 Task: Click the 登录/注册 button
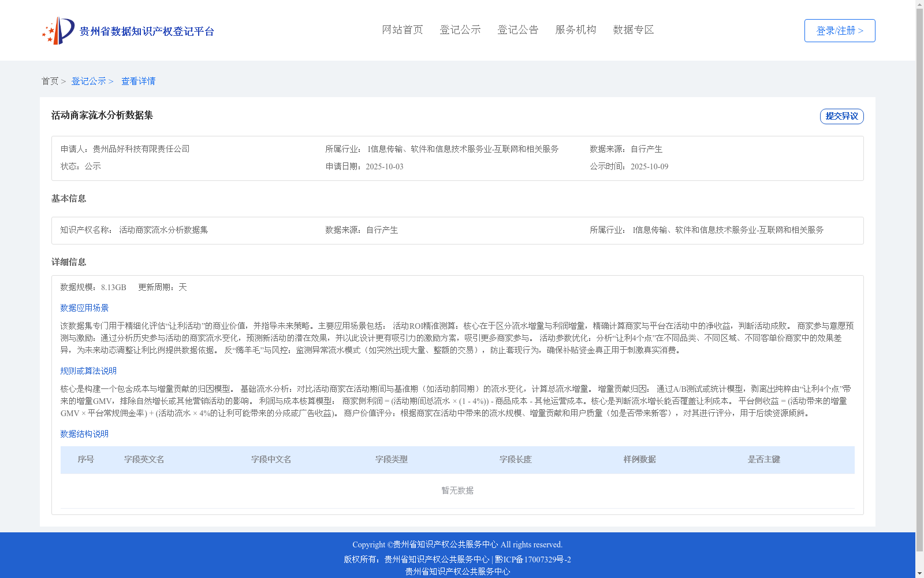[840, 31]
